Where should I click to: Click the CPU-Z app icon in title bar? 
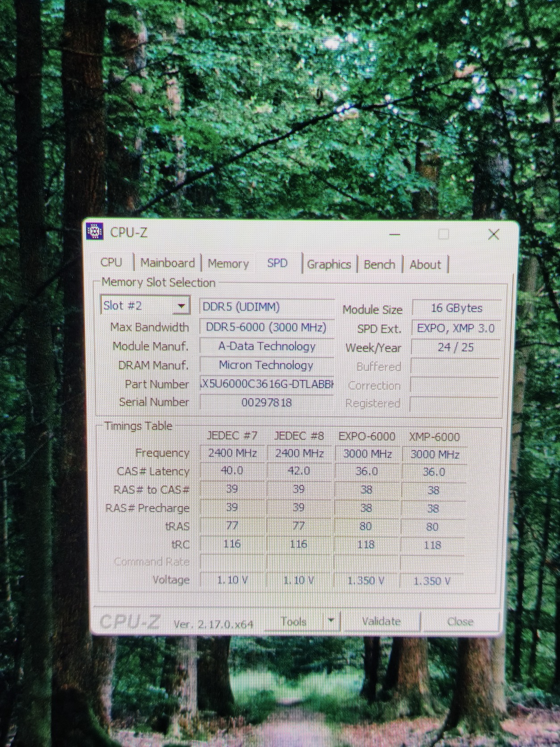click(94, 231)
